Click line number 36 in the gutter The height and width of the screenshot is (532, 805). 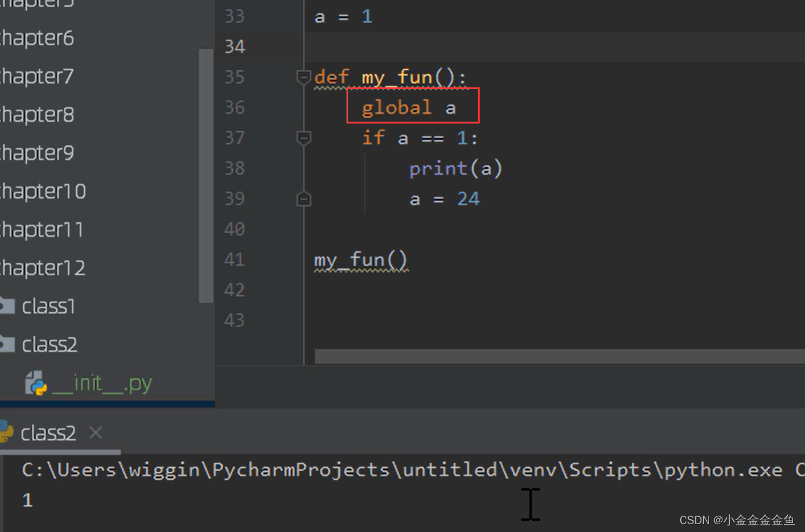235,108
